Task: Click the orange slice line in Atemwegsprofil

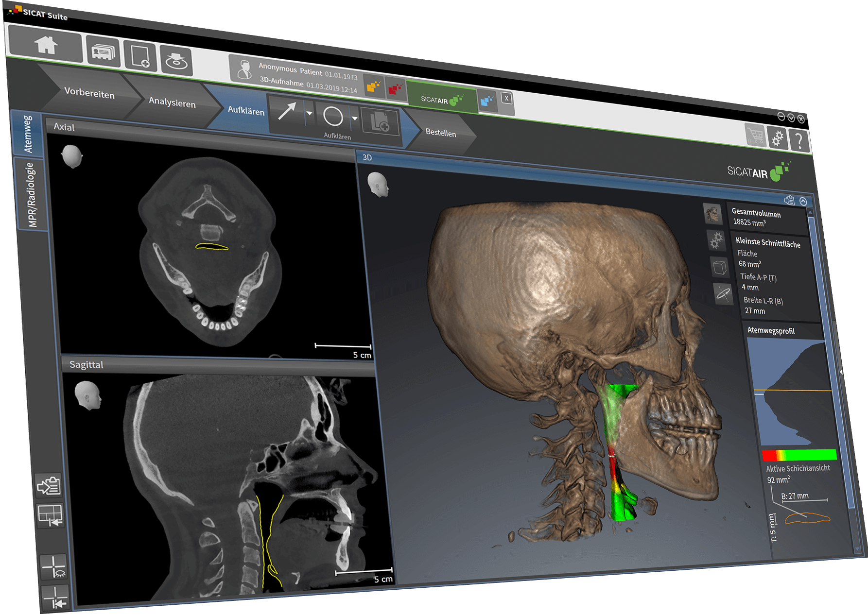Action: click(793, 390)
